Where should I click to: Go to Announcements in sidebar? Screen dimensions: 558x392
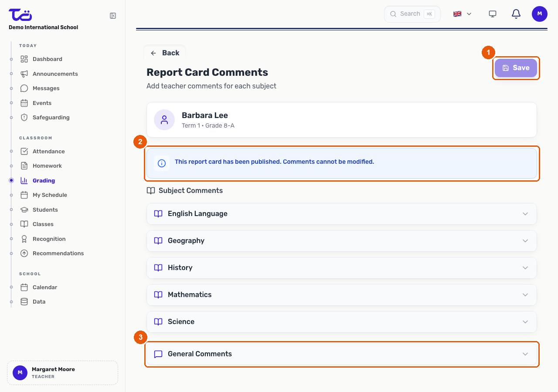click(55, 74)
